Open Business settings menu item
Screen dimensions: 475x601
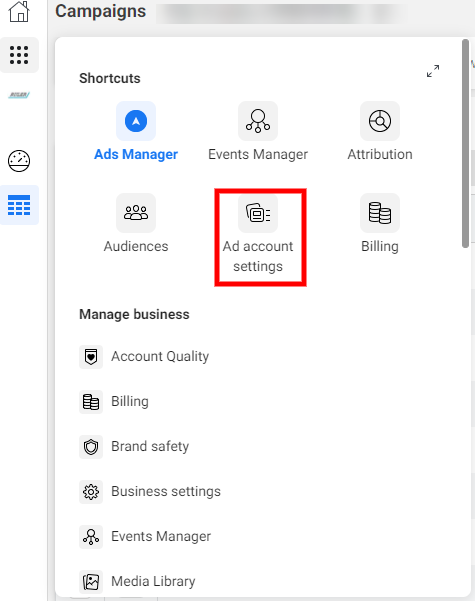[x=150, y=491]
